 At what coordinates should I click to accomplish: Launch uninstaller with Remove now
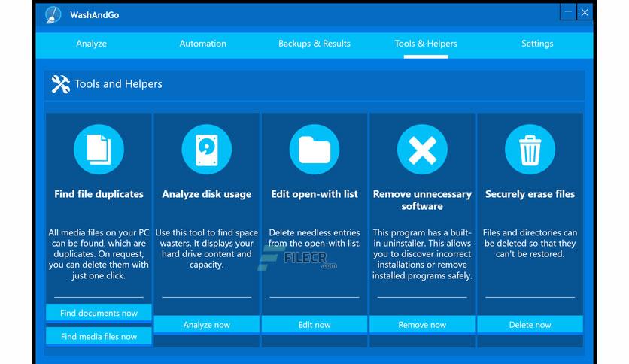tap(422, 325)
